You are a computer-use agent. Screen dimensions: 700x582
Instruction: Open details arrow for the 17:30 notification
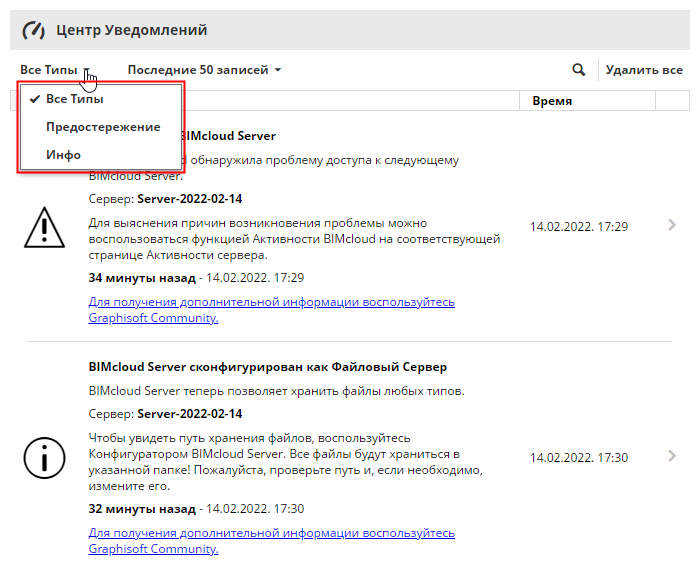pos(672,456)
